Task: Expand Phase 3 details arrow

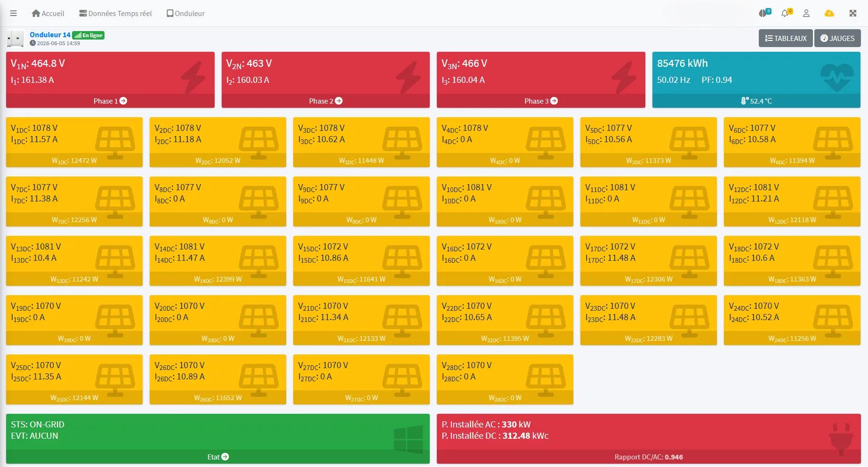Action: (554, 101)
